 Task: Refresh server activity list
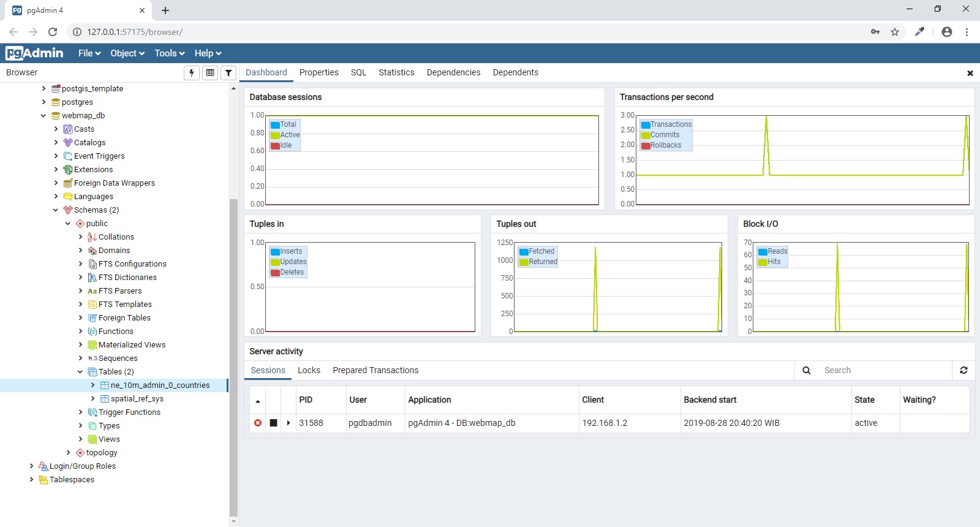click(963, 370)
